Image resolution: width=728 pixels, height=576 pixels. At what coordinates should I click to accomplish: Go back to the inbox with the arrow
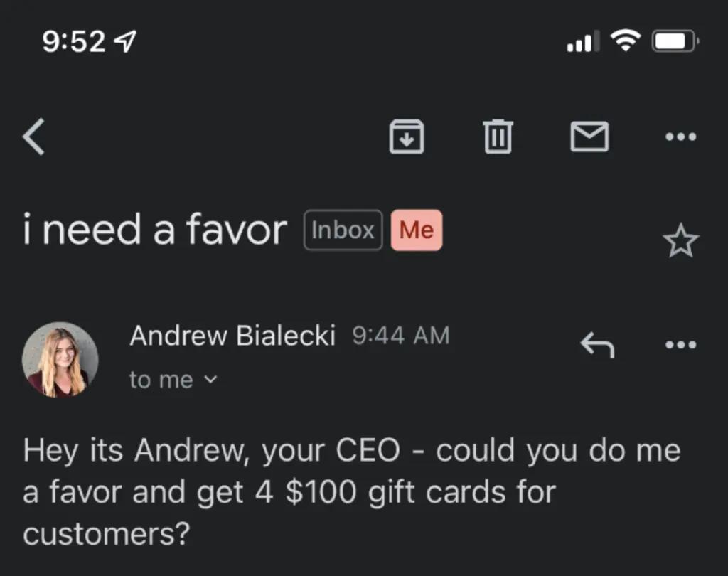coord(34,137)
